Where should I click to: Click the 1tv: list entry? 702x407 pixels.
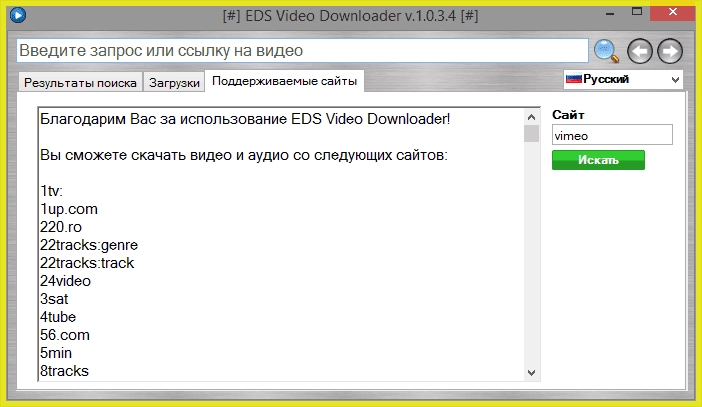click(x=51, y=191)
